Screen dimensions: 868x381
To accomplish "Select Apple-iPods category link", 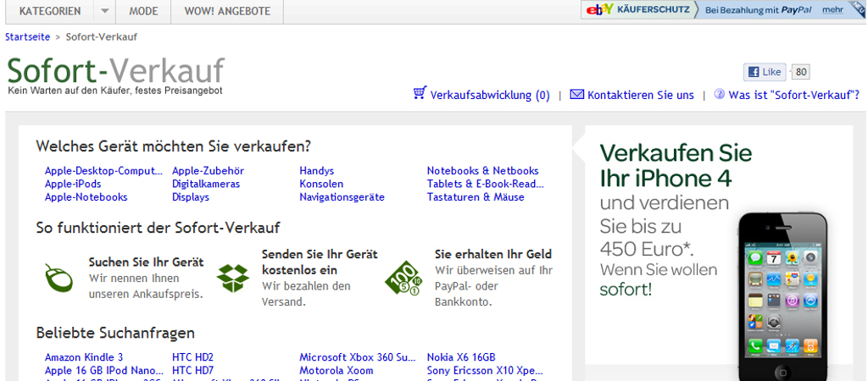I will 73,184.
